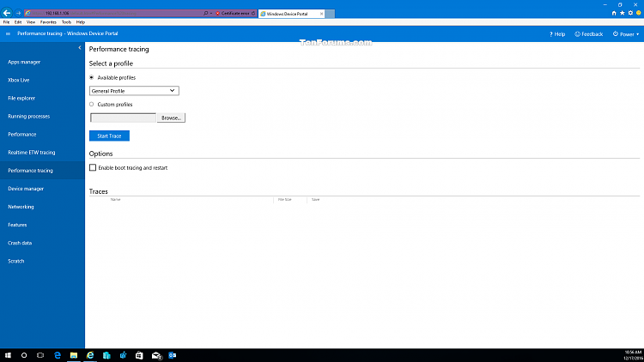This screenshot has width=644, height=362.
Task: Open the browser View menu
Action: pos(31,22)
